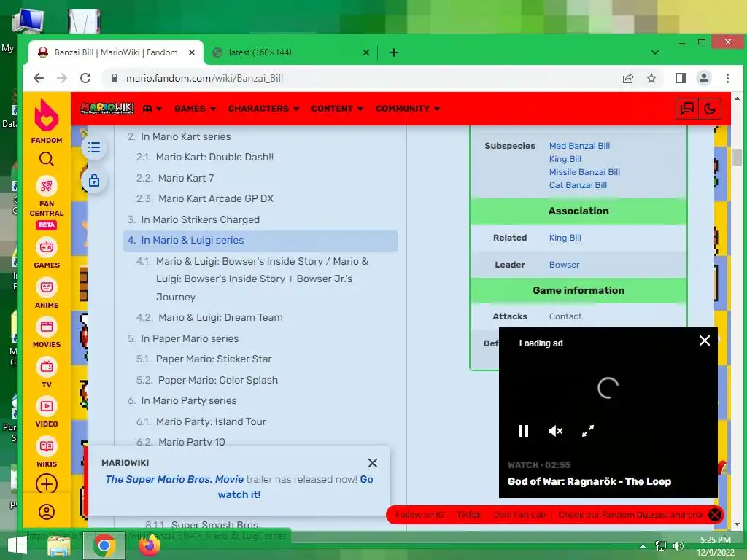This screenshot has height=560, width=747.
Task: Bookmark this page with the star icon
Action: click(651, 78)
